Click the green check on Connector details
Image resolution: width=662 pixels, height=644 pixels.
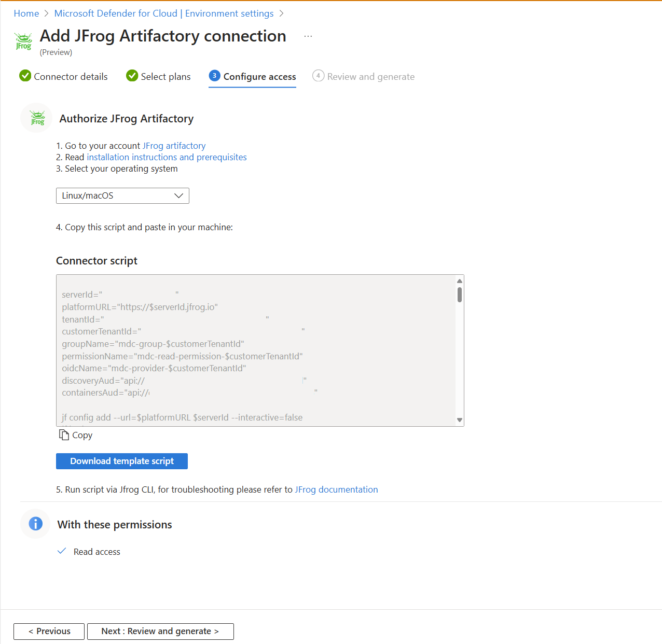pyautogui.click(x=25, y=76)
